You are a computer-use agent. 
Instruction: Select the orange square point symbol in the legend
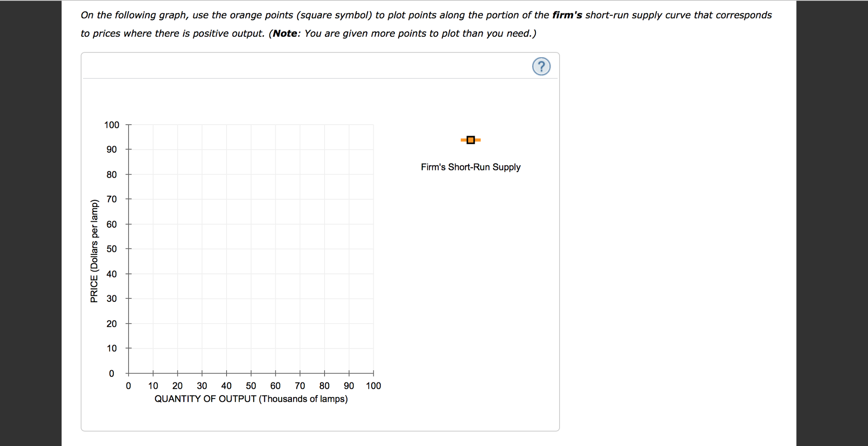point(470,139)
